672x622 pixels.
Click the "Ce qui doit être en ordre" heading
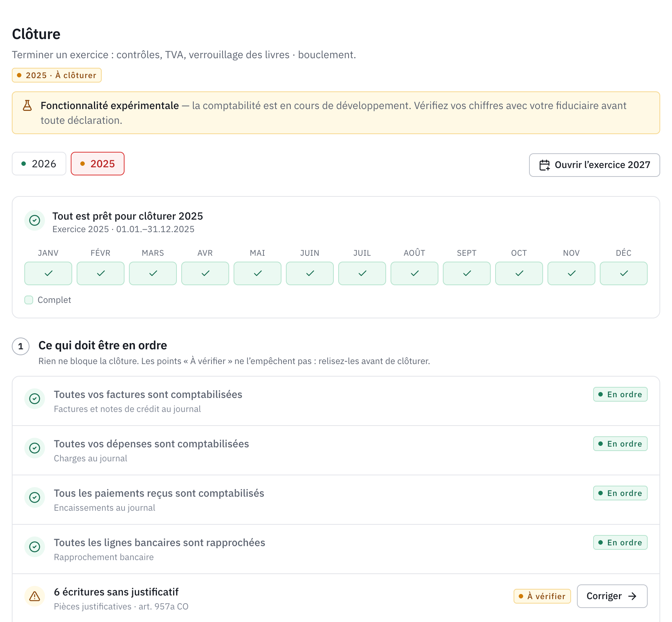[103, 345]
